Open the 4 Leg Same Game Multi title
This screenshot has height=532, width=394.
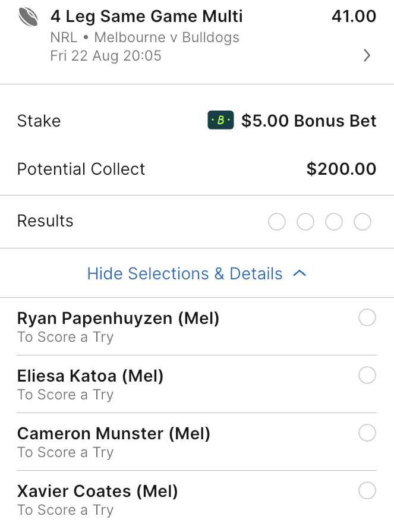tap(147, 16)
